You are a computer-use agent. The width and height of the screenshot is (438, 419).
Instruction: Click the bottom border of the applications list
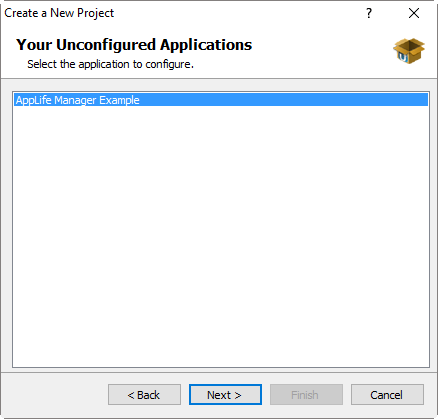pos(221,367)
